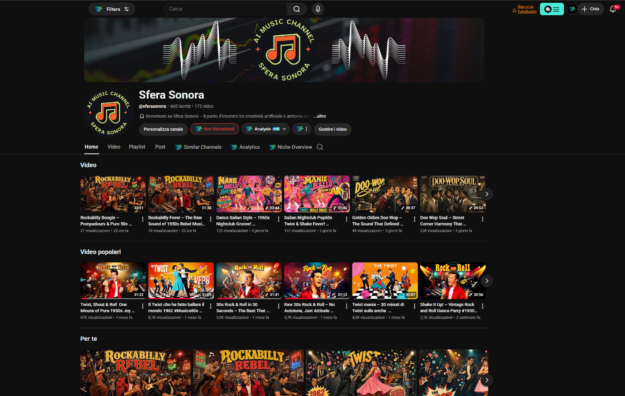Image resolution: width=625 pixels, height=396 pixels.
Task: Open the Analytics tab
Action: (246, 147)
